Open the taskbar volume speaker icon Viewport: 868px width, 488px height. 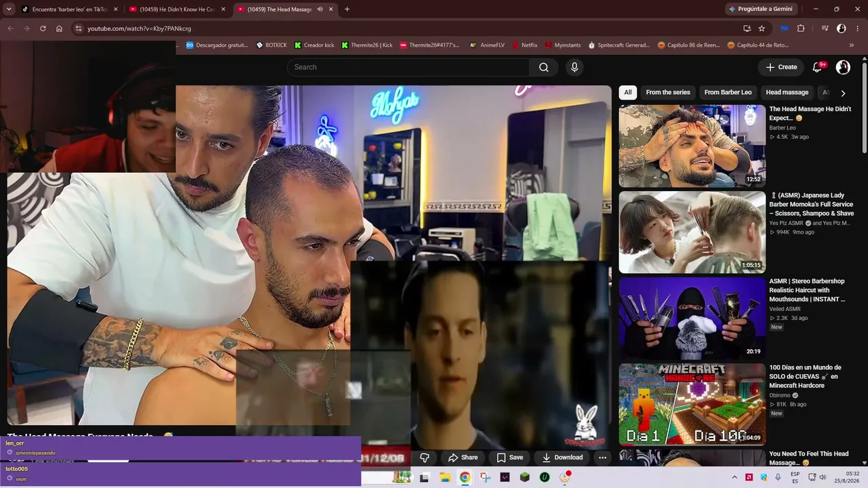click(x=823, y=477)
